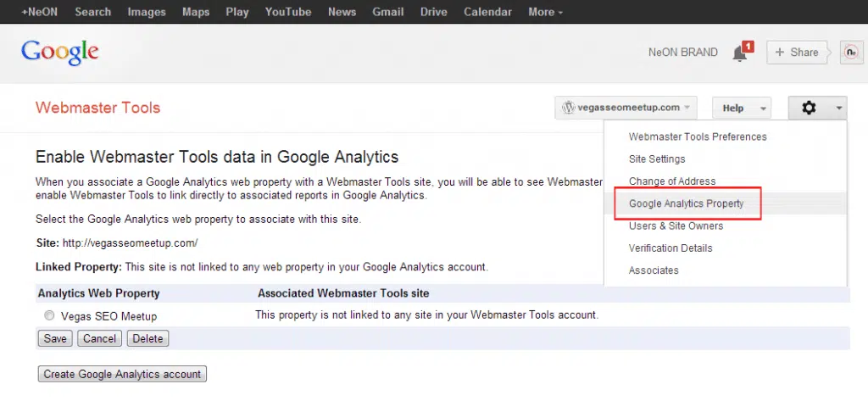
Task: Open Gmail from the top bar
Action: (x=389, y=12)
